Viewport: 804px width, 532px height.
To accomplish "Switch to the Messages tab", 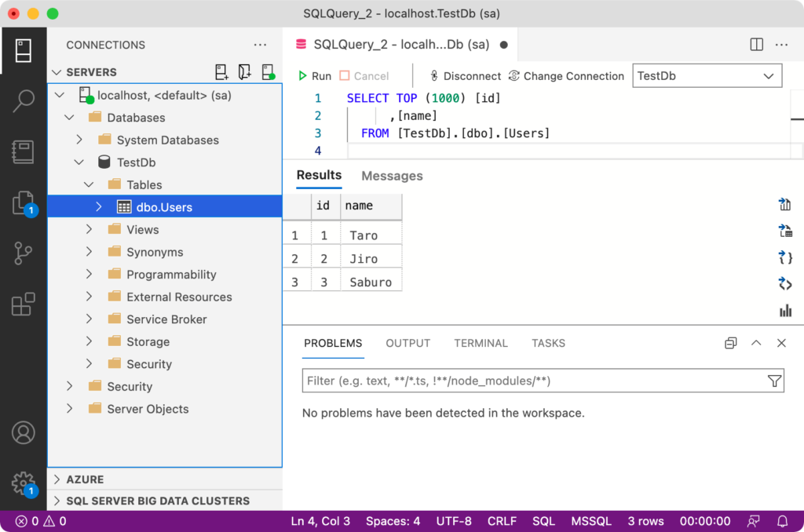I will coord(392,176).
